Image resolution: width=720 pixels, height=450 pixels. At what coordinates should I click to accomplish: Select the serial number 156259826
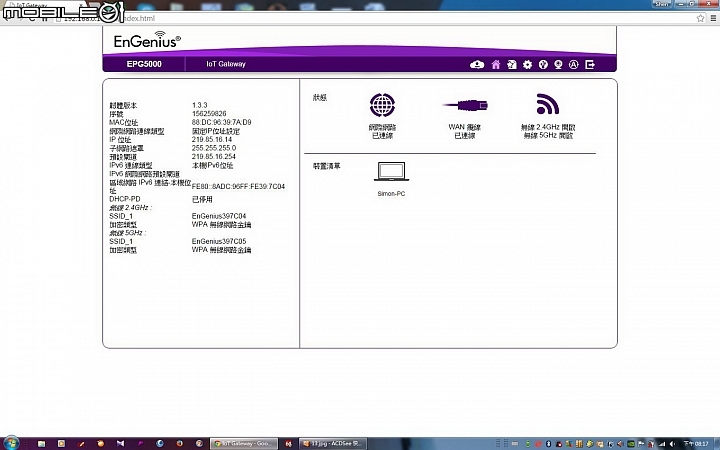(209, 113)
